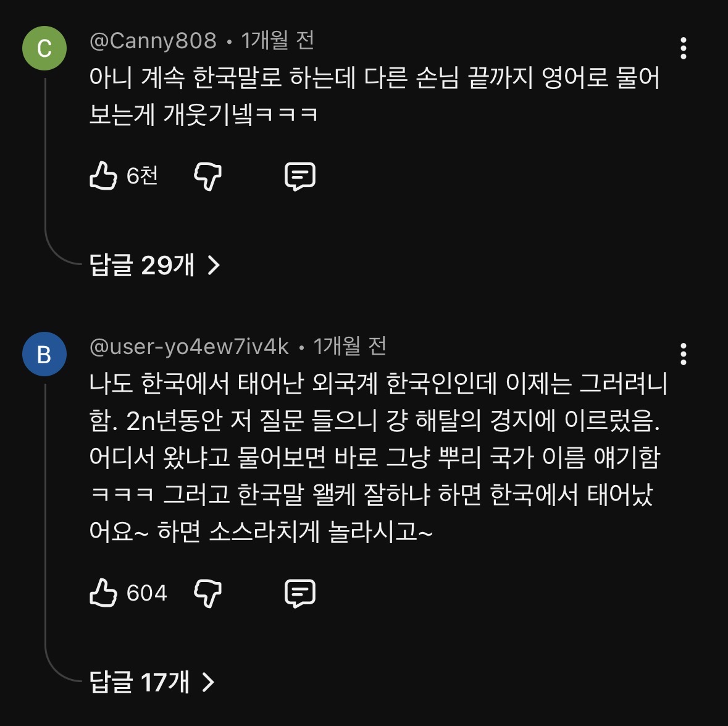Open the blue B profile avatar

(x=44, y=354)
